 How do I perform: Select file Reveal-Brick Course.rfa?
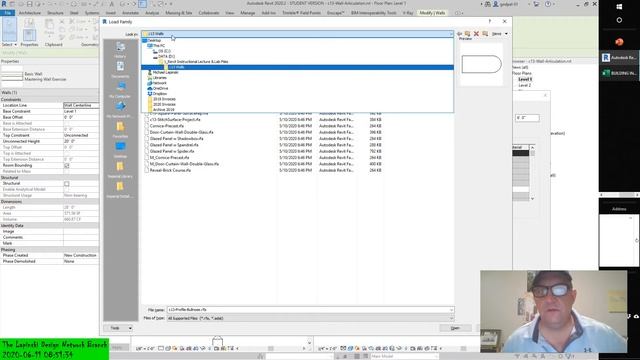click(170, 170)
